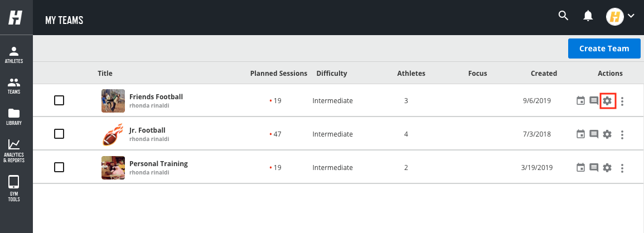Expand the profile avatar dropdown
The width and height of the screenshot is (644, 233).
click(x=620, y=16)
